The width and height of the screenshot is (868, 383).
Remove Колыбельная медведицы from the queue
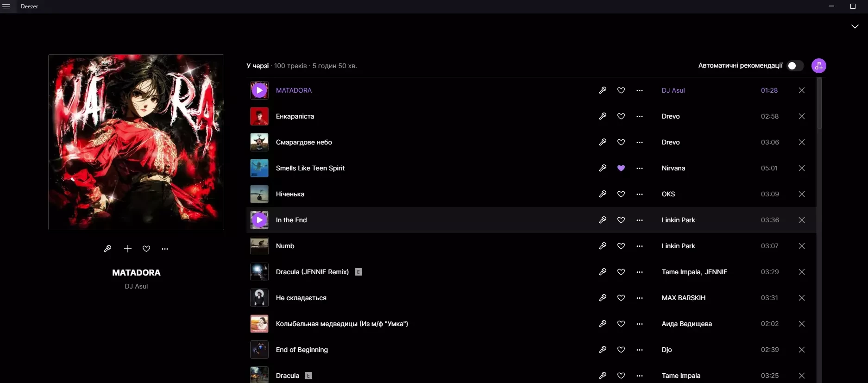(802, 324)
